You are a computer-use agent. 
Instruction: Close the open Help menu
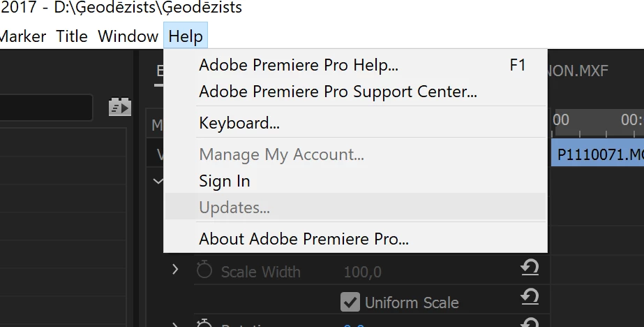point(186,36)
